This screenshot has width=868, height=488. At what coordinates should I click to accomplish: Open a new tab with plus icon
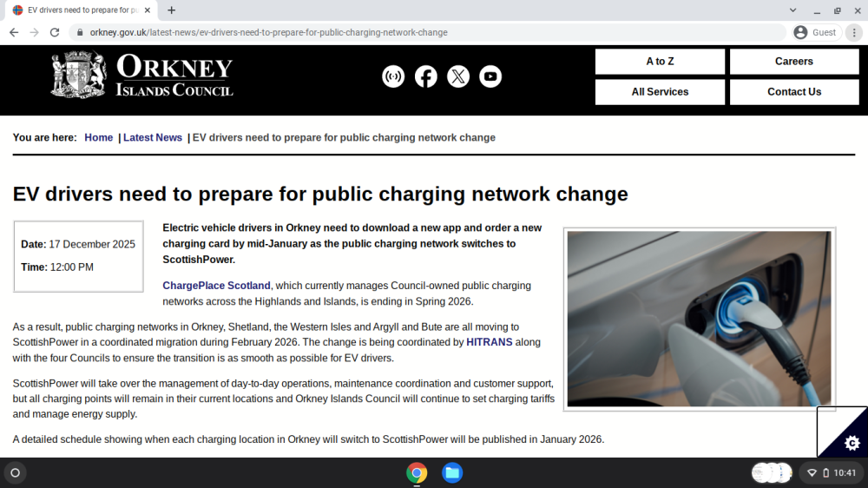[x=172, y=10]
